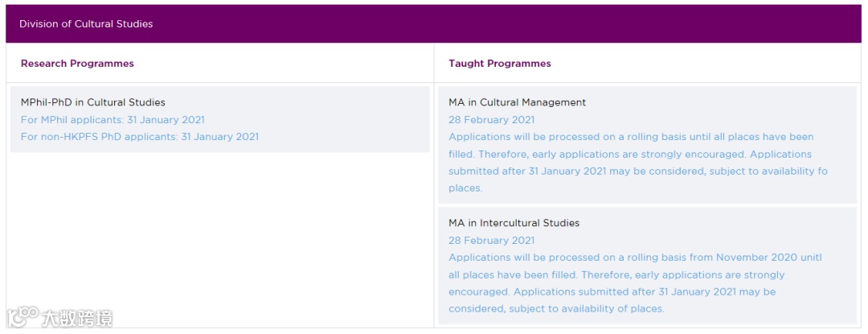Click 'Therefore, early applications' in Cultural Management note
This screenshot has width=868, height=334.
[552, 155]
